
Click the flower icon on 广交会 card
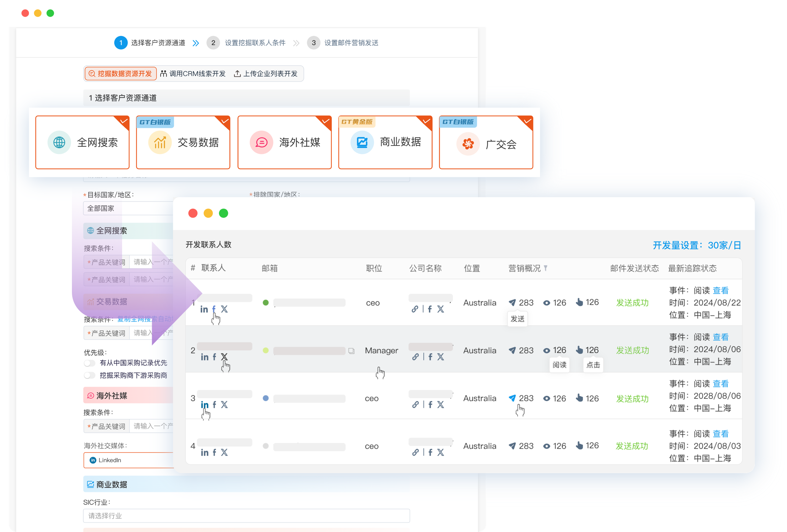tap(468, 144)
